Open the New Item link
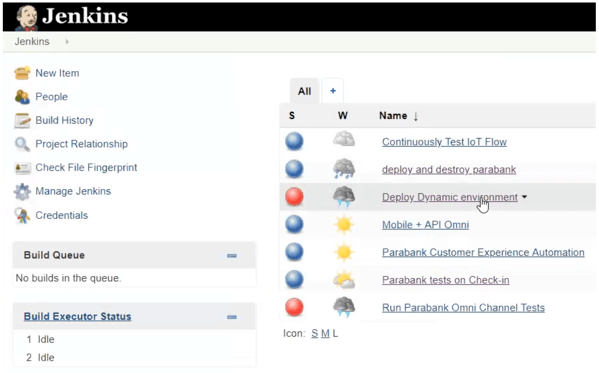This screenshot has width=599, height=373. [x=57, y=73]
